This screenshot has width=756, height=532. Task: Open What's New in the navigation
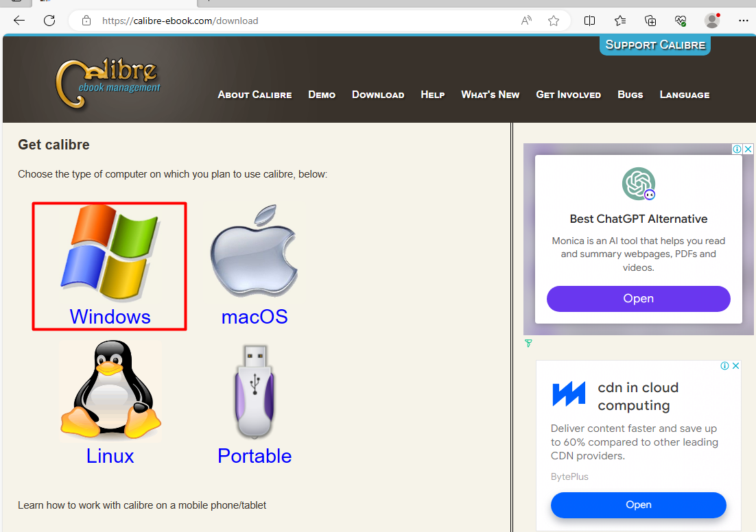[491, 95]
